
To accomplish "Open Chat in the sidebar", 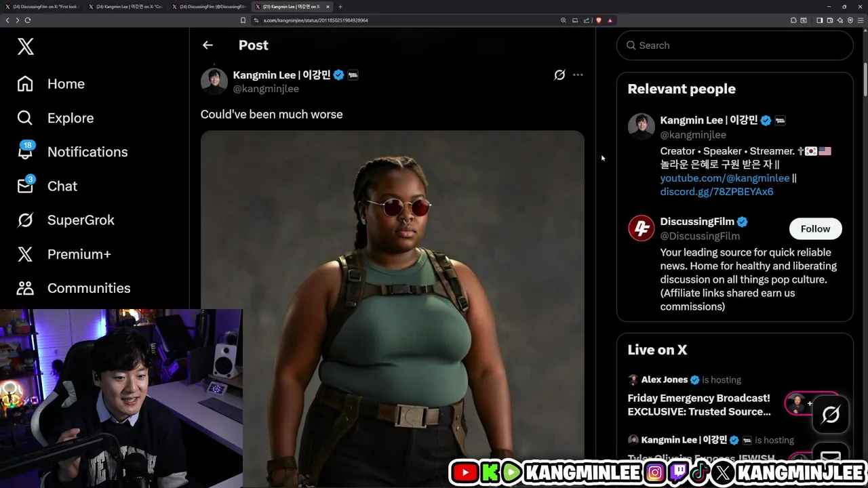I will 47,186.
